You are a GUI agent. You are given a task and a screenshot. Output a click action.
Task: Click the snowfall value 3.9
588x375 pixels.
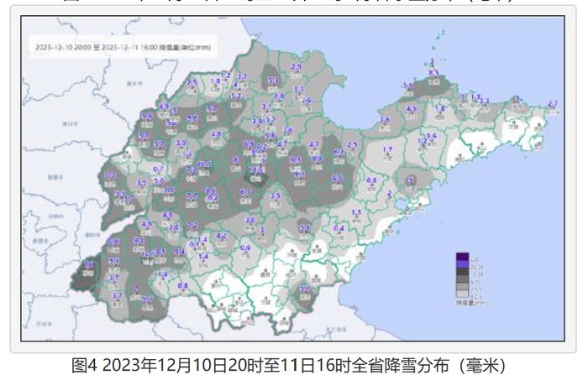click(181, 143)
